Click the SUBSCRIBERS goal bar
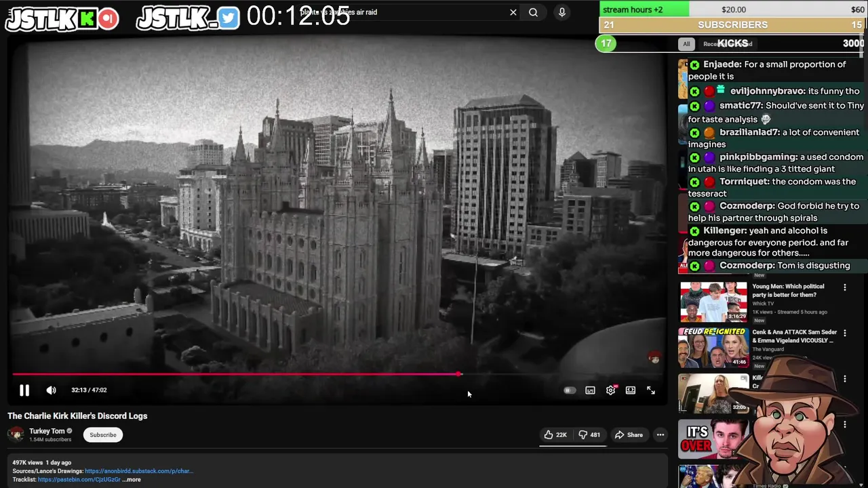 [733, 25]
